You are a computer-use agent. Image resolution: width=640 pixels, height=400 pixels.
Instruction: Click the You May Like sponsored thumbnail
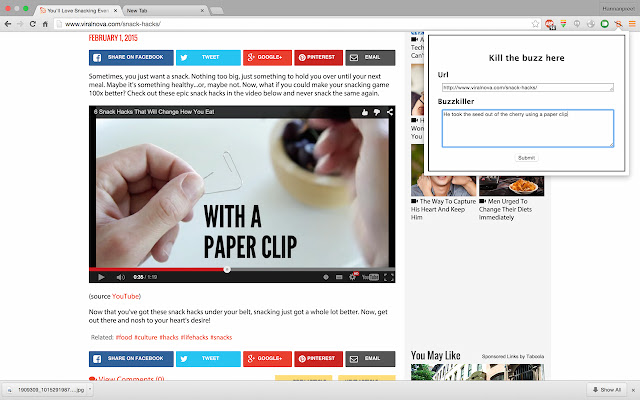478,372
